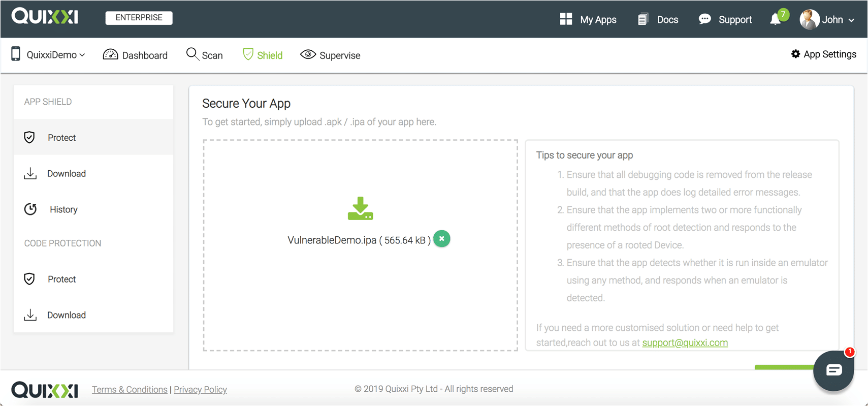Click John's profile avatar

pos(810,19)
